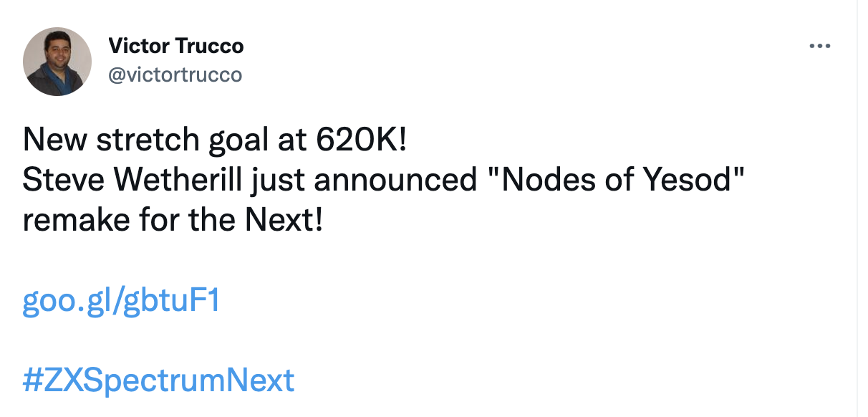Image resolution: width=868 pixels, height=417 pixels.
Task: Click the "620K!" figure in the tweet
Action: click(362, 139)
